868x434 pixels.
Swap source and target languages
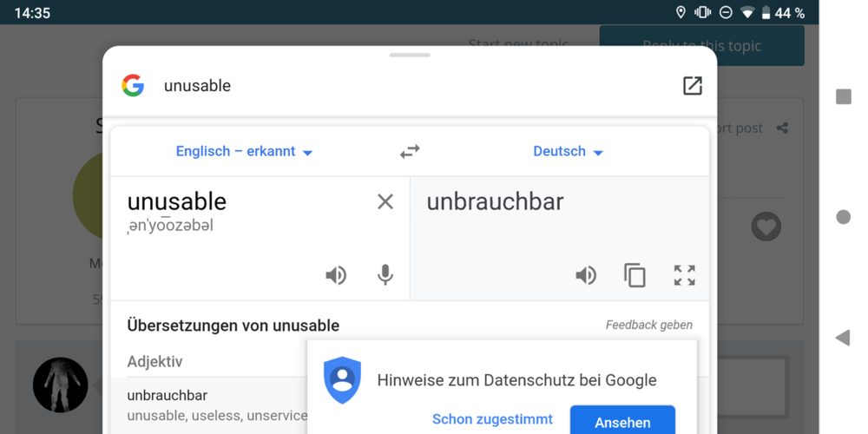click(x=410, y=151)
